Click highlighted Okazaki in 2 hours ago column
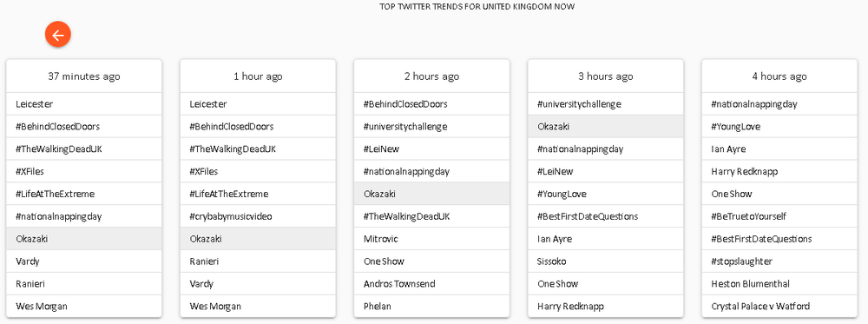 [431, 194]
